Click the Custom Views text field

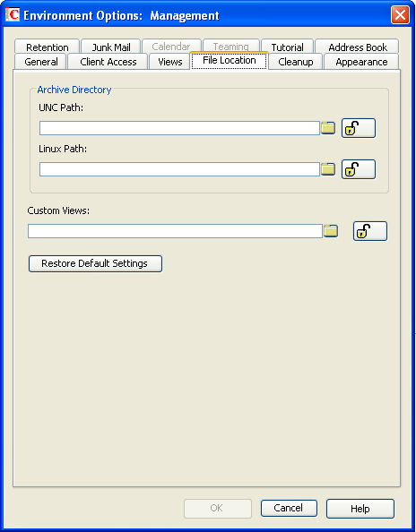pyautogui.click(x=175, y=231)
